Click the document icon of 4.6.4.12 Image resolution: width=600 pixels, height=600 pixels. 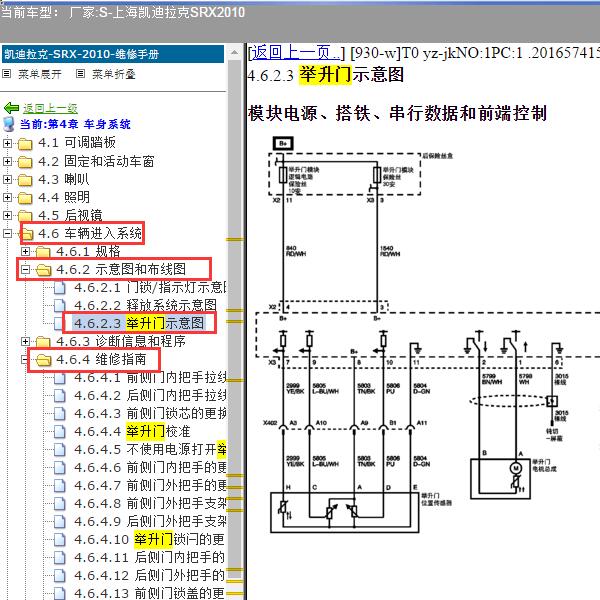tap(60, 576)
